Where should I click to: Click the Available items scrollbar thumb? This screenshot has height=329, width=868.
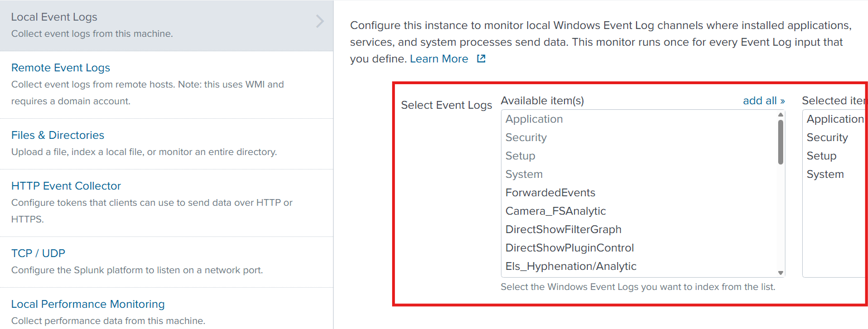[780, 142]
